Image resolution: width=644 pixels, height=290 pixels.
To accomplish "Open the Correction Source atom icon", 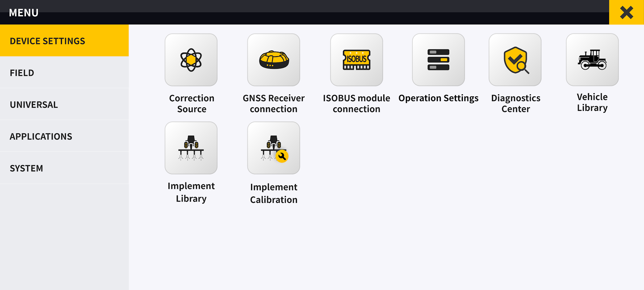I will pos(191,60).
